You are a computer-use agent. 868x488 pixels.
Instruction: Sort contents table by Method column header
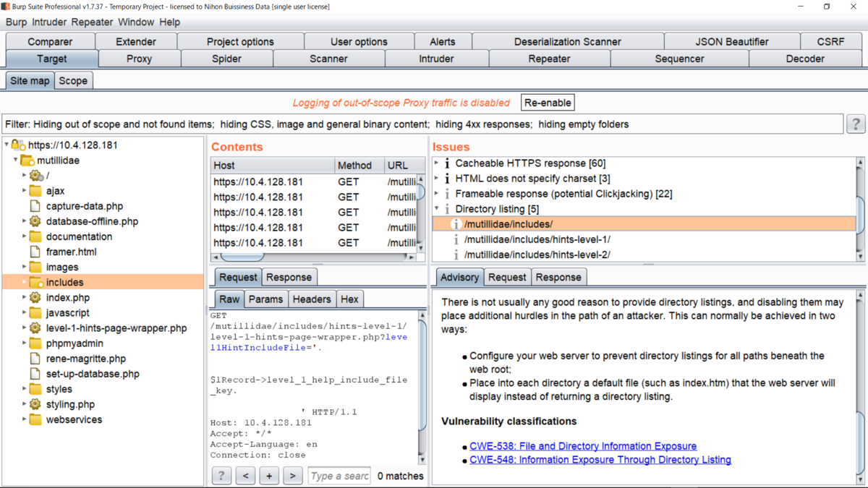tap(359, 166)
